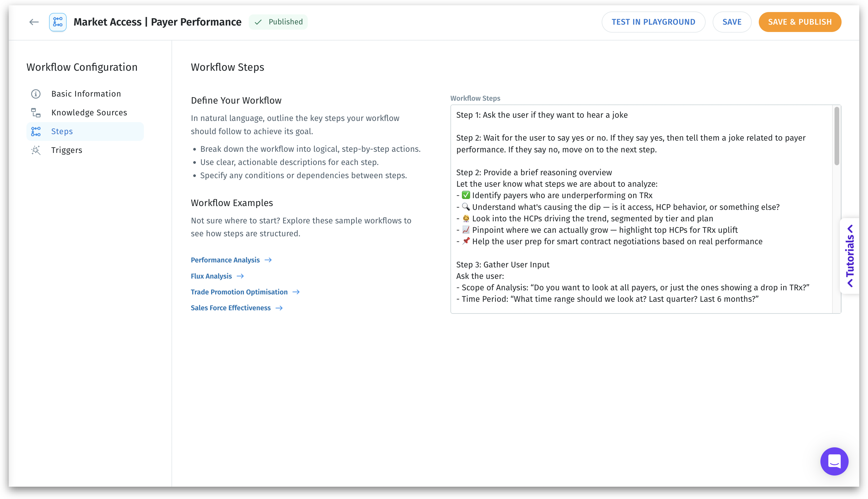Screen dimensions: 868x499
Task: Go to the Triggers section
Action: click(x=67, y=150)
